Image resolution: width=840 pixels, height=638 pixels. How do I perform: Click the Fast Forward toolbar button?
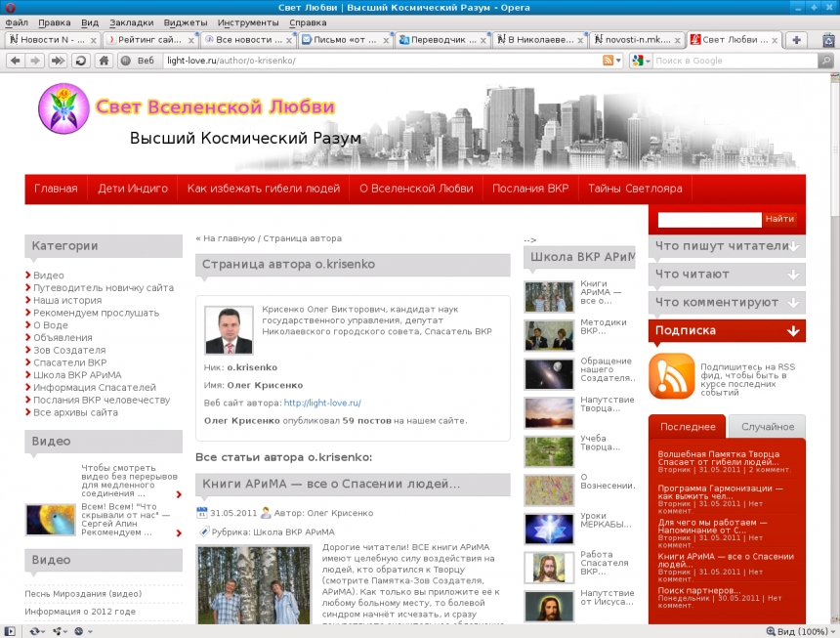[58, 61]
